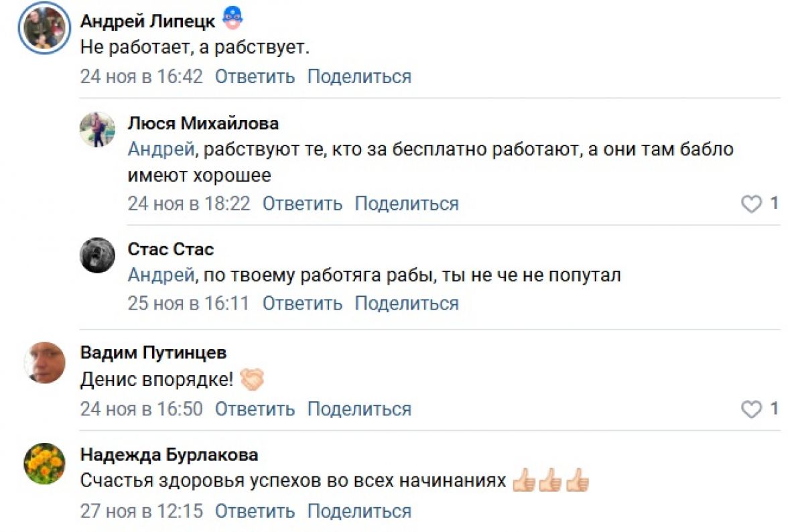Open Люся Михайлова's profile name link
This screenshot has height=532, width=804.
[203, 123]
